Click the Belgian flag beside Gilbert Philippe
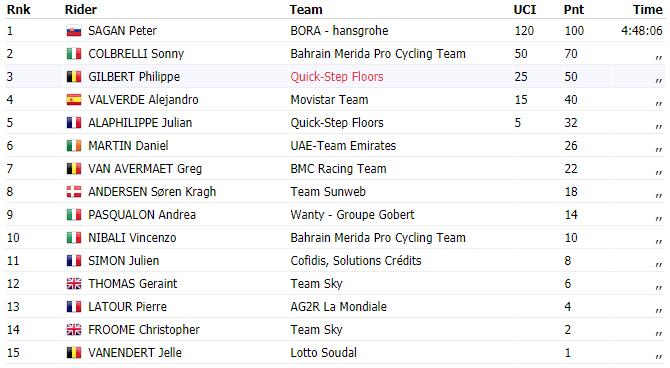 (74, 77)
